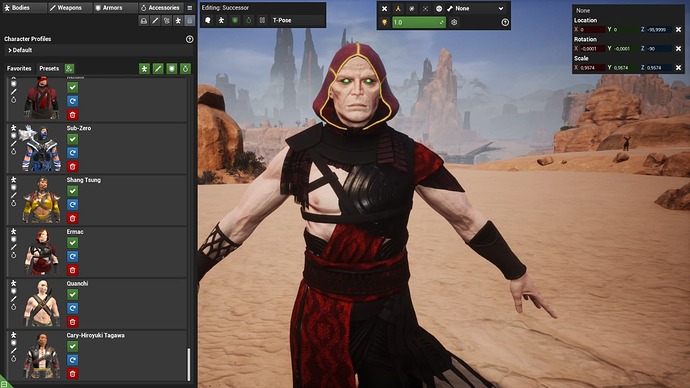Toggle the green accessory ring in Editing toolbar
690x388 pixels.
pos(249,20)
